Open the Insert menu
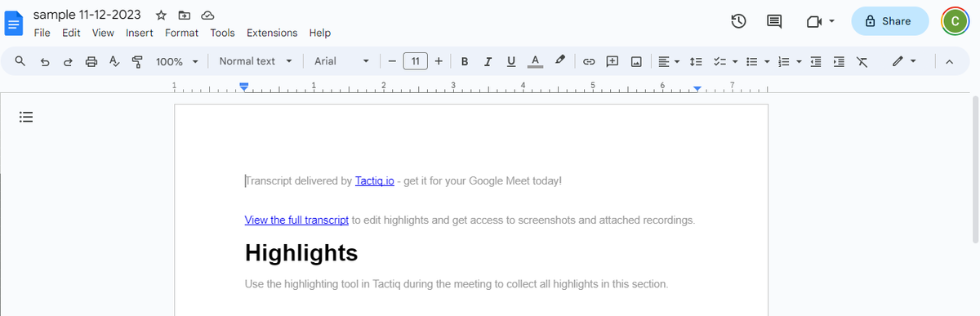The width and height of the screenshot is (980, 316). (x=140, y=33)
